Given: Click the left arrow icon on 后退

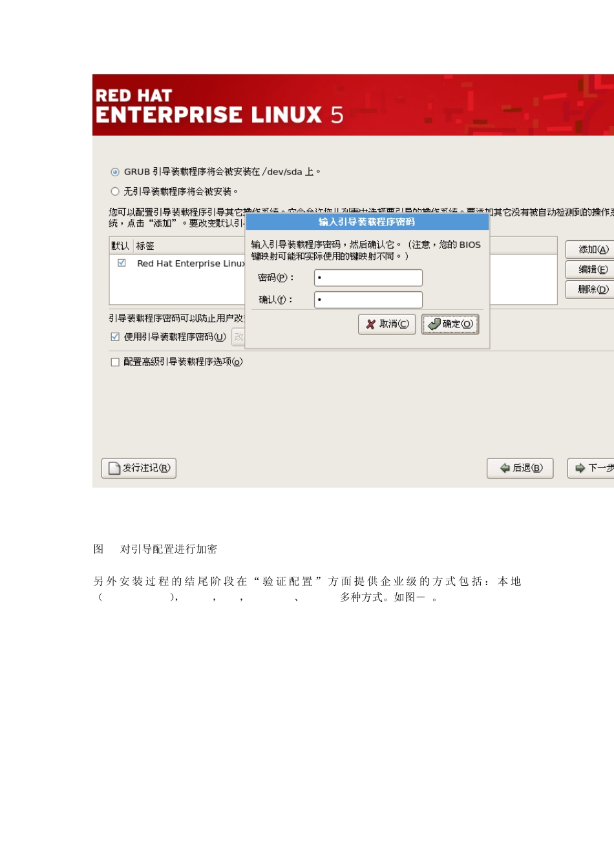Looking at the screenshot, I should pyautogui.click(x=505, y=468).
